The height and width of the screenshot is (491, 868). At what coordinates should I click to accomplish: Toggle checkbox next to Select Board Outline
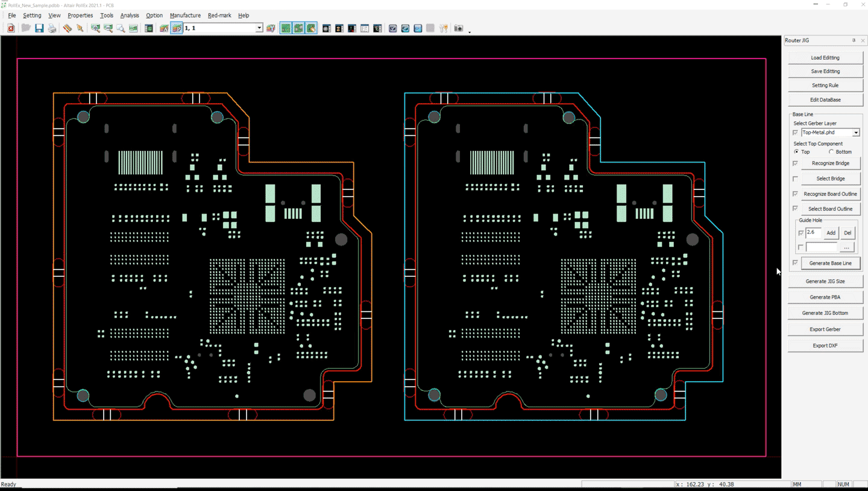point(795,209)
